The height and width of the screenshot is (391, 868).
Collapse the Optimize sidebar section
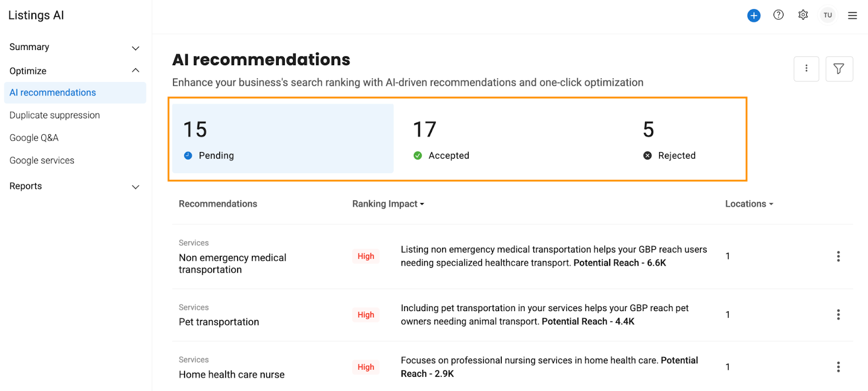(75, 71)
